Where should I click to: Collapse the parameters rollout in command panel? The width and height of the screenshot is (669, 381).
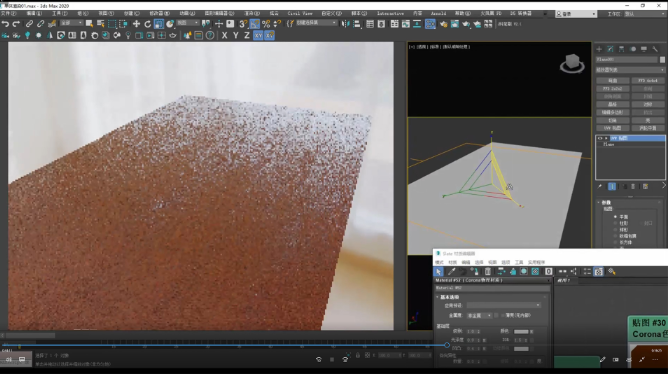[x=599, y=203]
